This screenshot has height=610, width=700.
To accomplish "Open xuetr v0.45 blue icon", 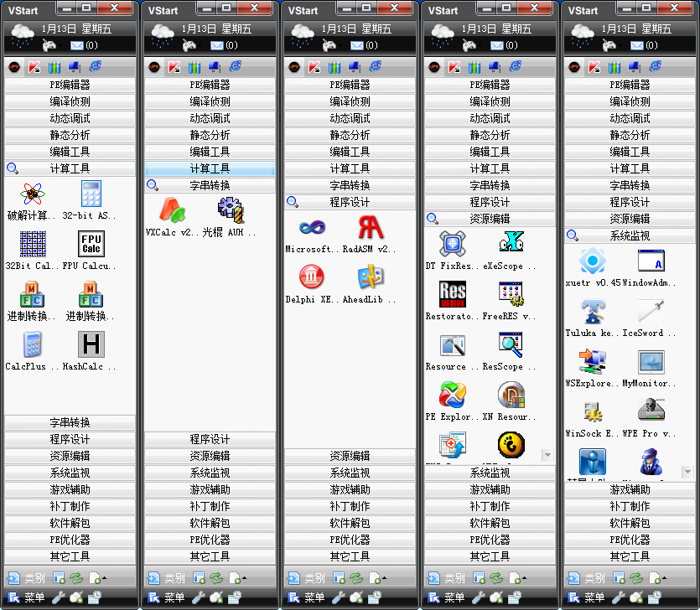I will [x=593, y=261].
